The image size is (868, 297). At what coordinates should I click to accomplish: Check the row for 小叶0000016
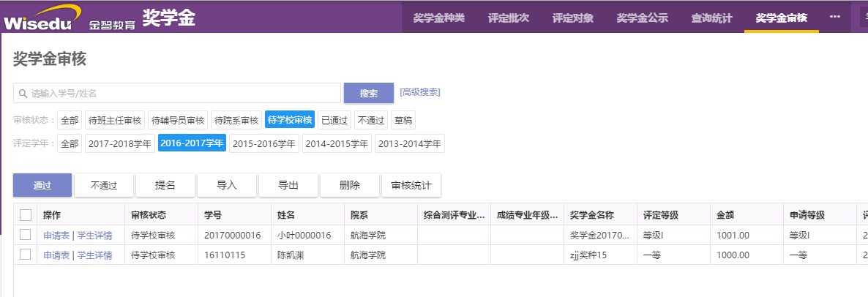click(26, 235)
